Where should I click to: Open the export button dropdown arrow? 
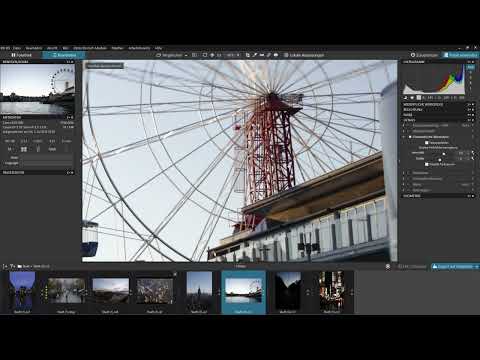(x=477, y=267)
